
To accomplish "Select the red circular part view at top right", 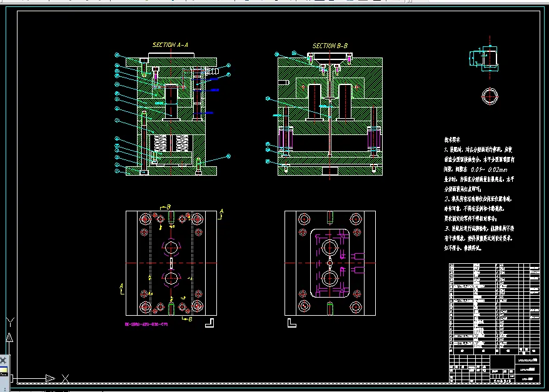I will coord(490,96).
